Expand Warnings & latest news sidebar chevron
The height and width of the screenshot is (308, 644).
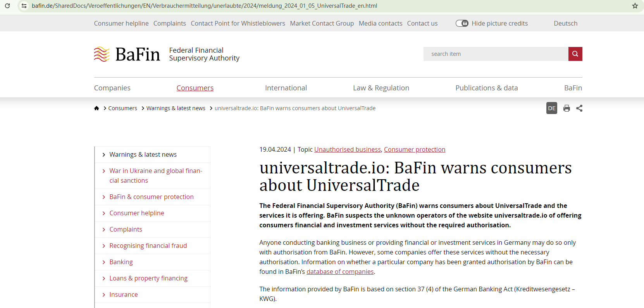pos(104,155)
